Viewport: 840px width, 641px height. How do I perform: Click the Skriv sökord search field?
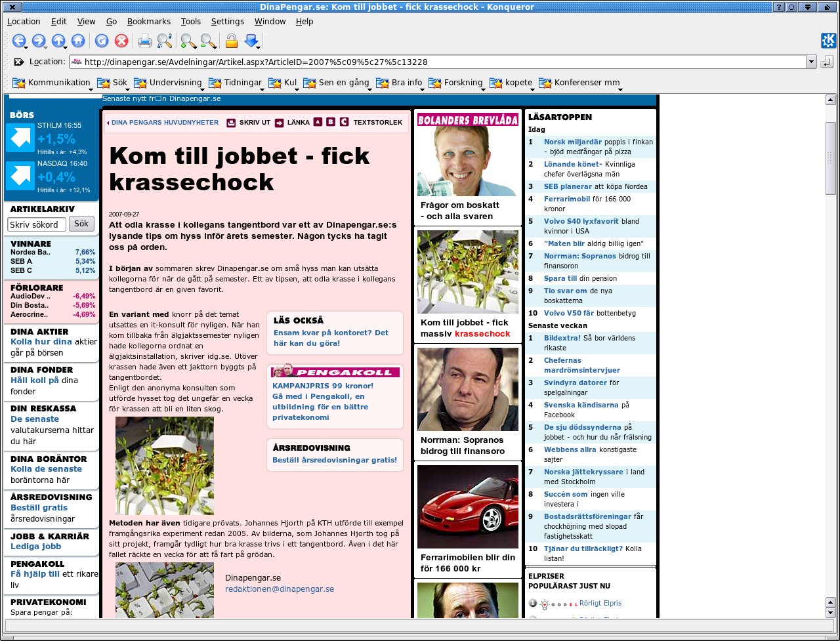37,224
